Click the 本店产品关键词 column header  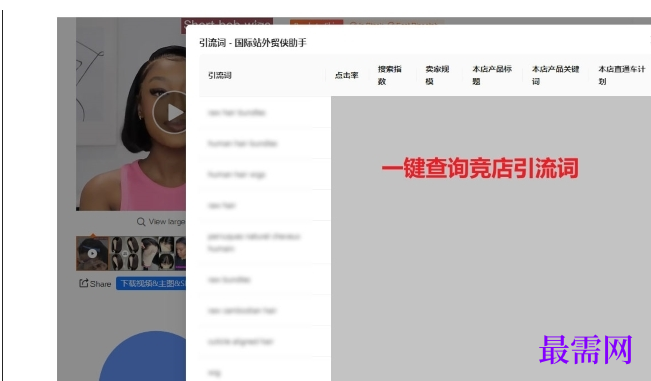[556, 75]
